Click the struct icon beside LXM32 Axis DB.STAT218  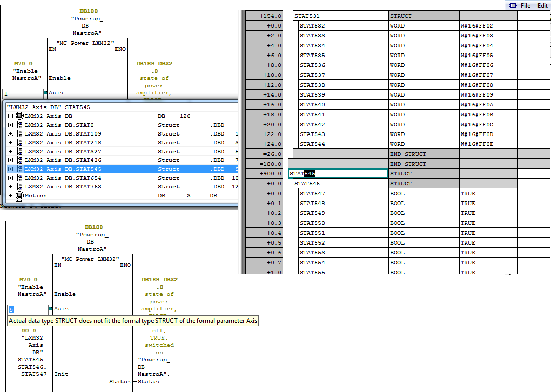coord(20,143)
